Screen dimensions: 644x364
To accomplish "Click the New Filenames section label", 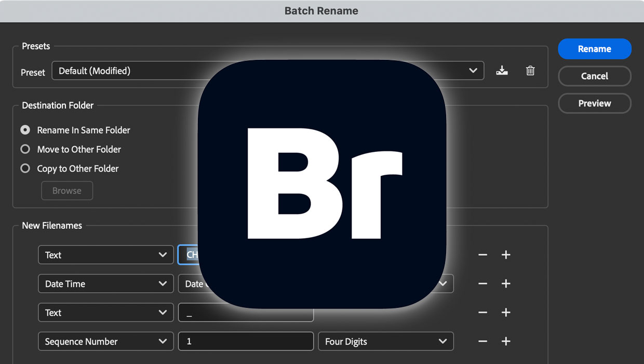I will click(x=52, y=226).
